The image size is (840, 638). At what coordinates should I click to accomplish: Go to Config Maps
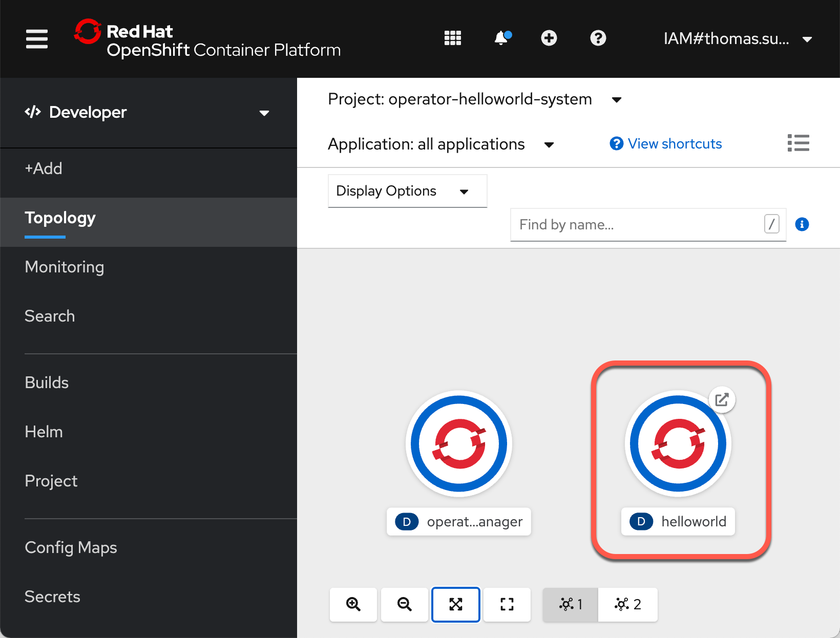click(149, 547)
